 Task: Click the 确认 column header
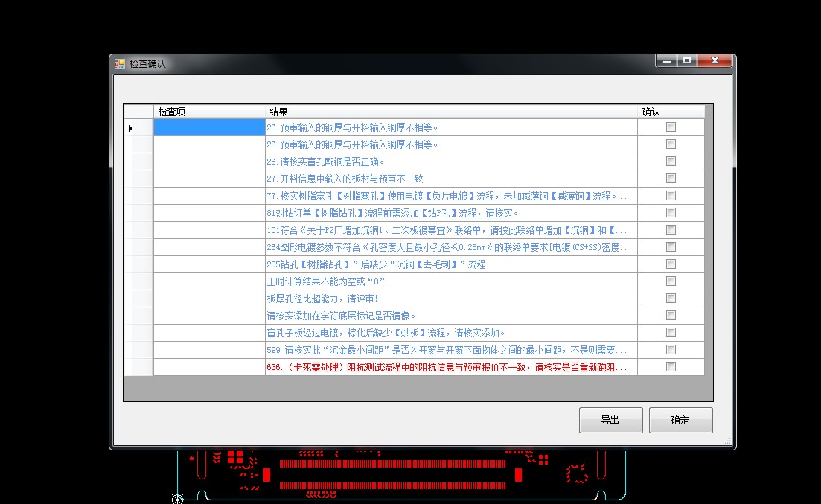point(671,112)
